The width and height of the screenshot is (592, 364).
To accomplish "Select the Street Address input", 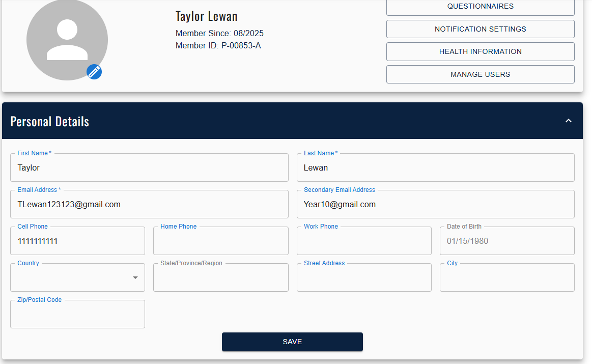I will click(364, 278).
